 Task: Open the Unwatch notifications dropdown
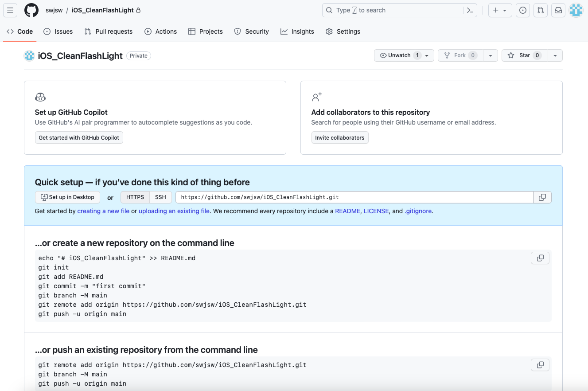click(x=404, y=55)
